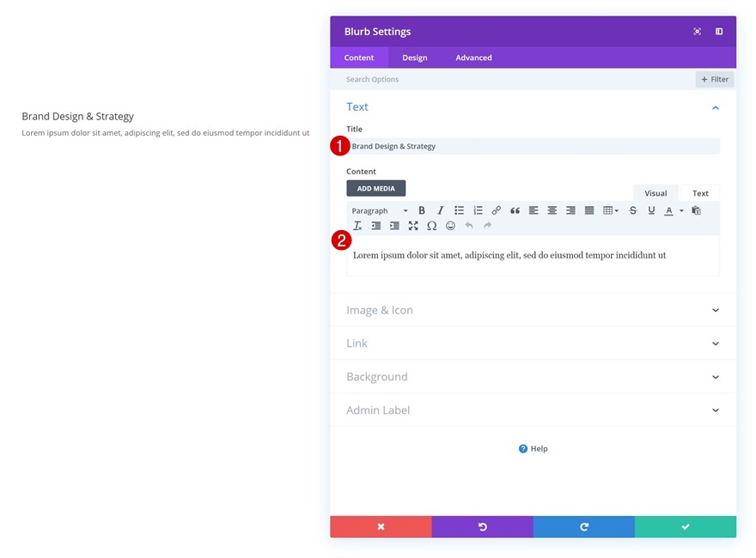Click the focus mode icon in the header

[698, 31]
